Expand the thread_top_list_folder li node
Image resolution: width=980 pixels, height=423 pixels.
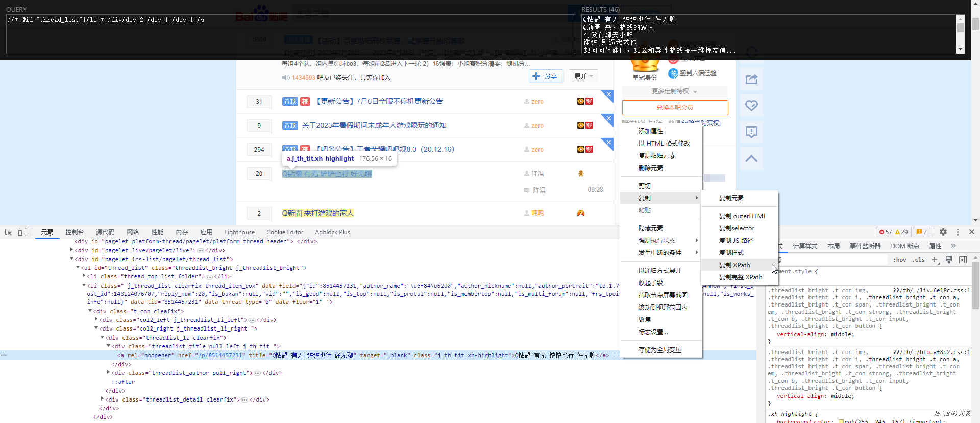pyautogui.click(x=84, y=276)
